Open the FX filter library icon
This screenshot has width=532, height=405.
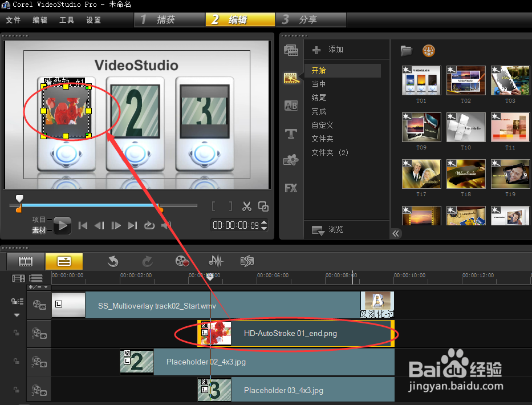tap(291, 188)
